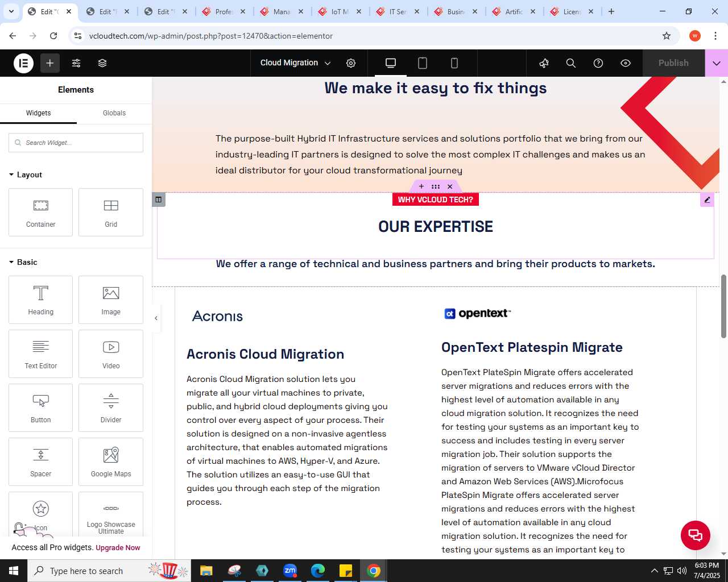Select the Text Editor widget

coord(40,354)
